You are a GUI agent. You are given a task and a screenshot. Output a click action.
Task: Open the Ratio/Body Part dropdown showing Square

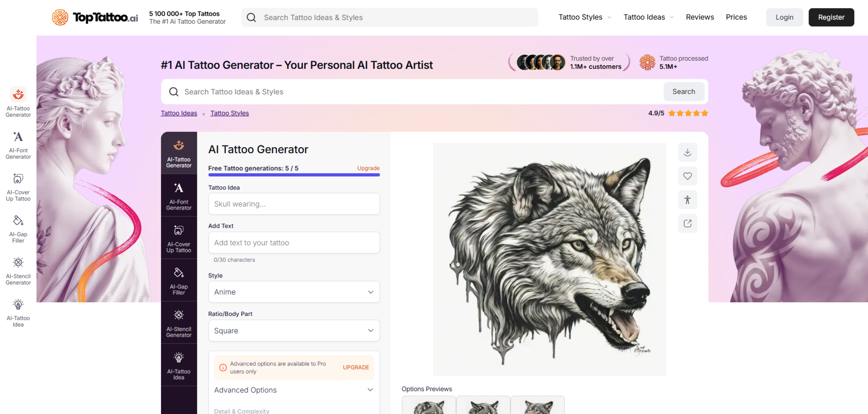tap(294, 330)
